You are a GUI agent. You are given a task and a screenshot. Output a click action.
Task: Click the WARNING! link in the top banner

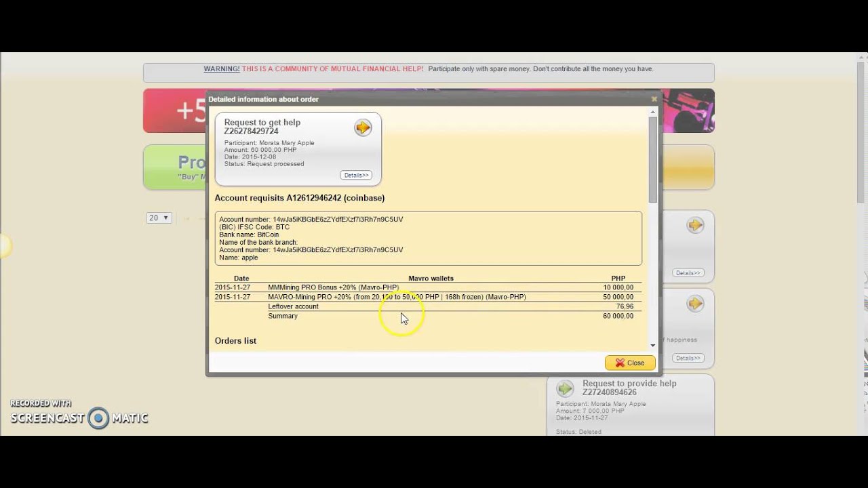point(222,69)
